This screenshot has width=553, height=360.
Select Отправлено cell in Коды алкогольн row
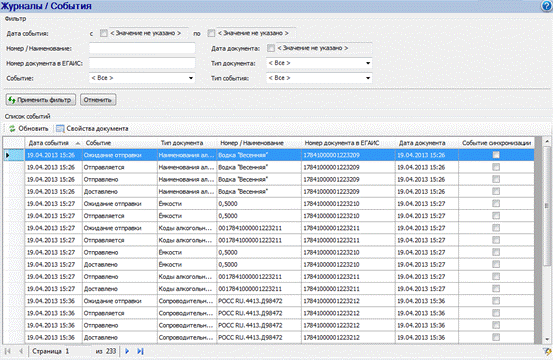click(x=120, y=277)
